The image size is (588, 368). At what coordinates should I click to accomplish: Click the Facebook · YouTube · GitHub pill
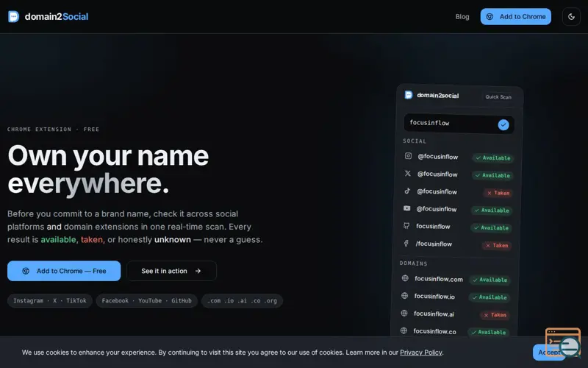(146, 301)
